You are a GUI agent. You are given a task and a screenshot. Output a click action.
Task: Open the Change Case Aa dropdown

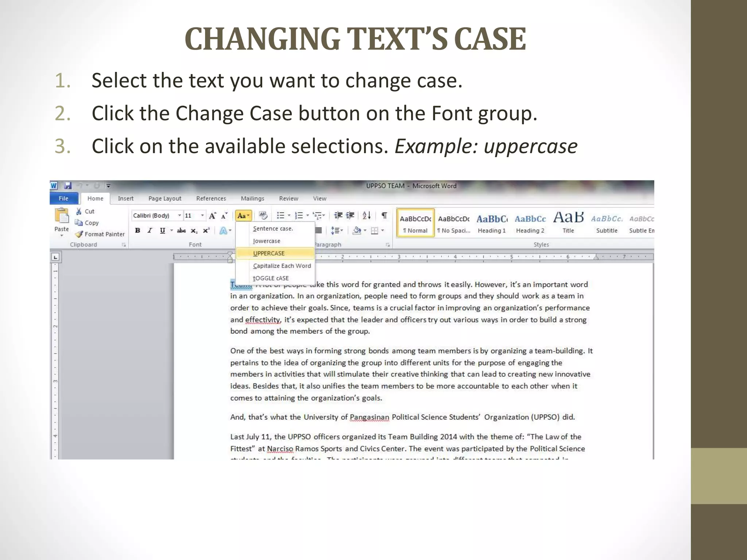pos(243,215)
